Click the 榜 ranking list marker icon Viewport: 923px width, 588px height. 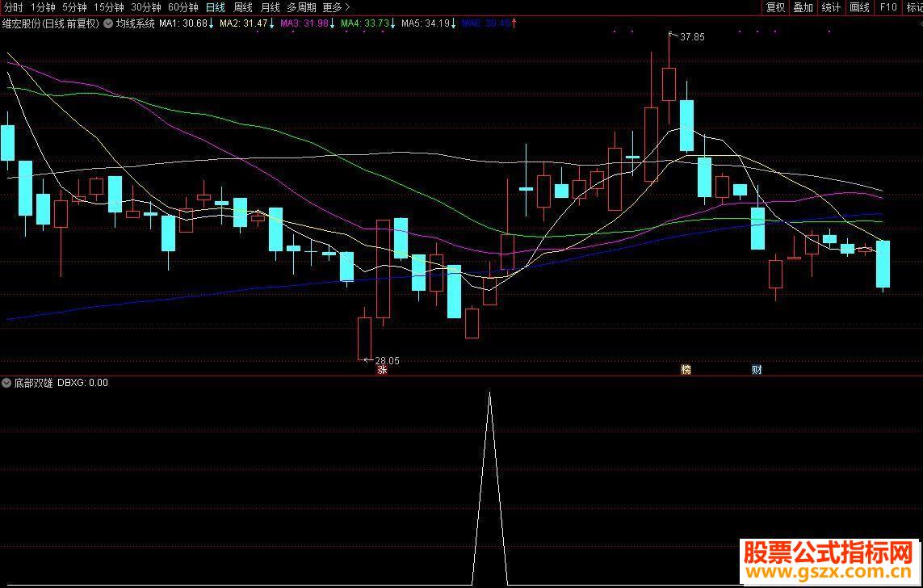pyautogui.click(x=686, y=370)
